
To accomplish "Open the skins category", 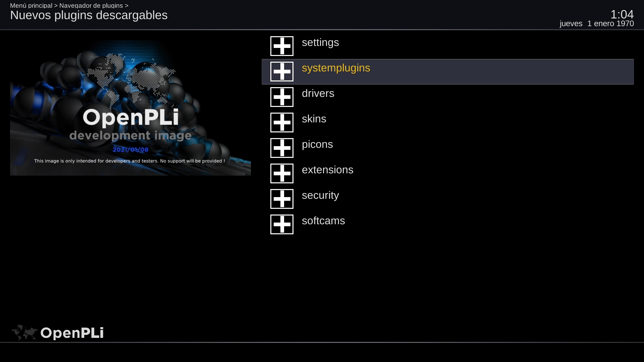I will [314, 119].
